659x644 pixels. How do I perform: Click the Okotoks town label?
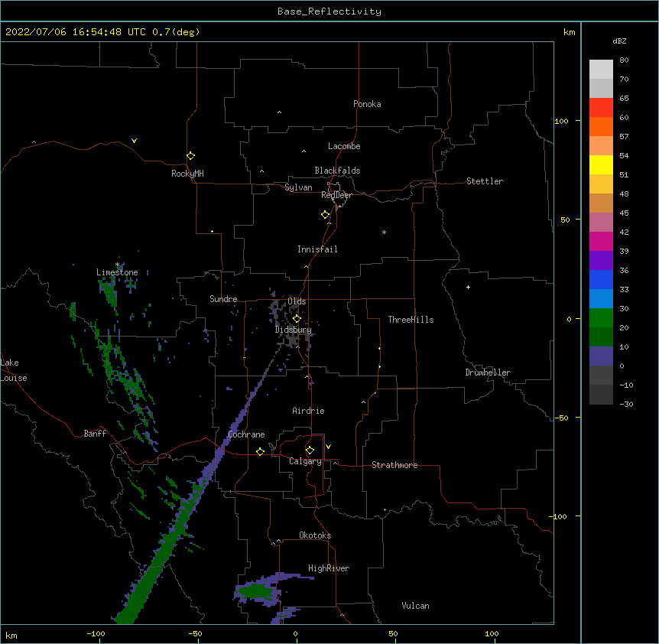tap(315, 535)
